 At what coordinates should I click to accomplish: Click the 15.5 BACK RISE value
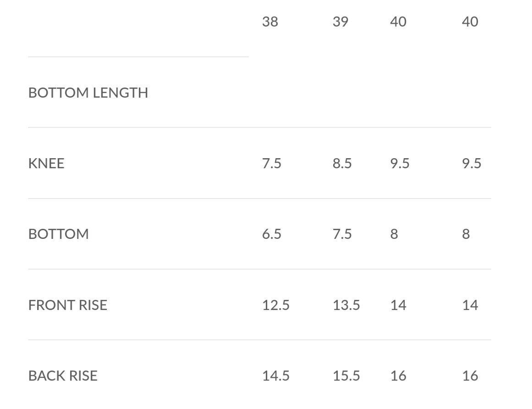346,376
